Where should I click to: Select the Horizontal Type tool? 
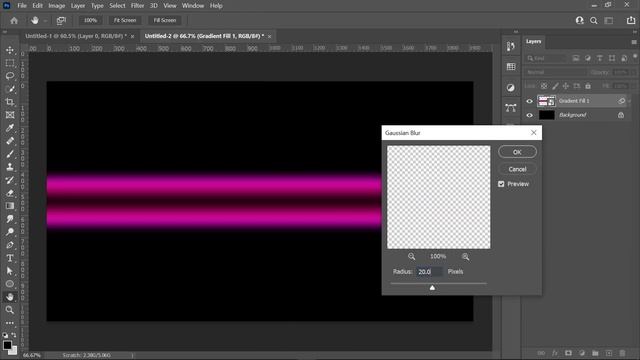[10, 258]
